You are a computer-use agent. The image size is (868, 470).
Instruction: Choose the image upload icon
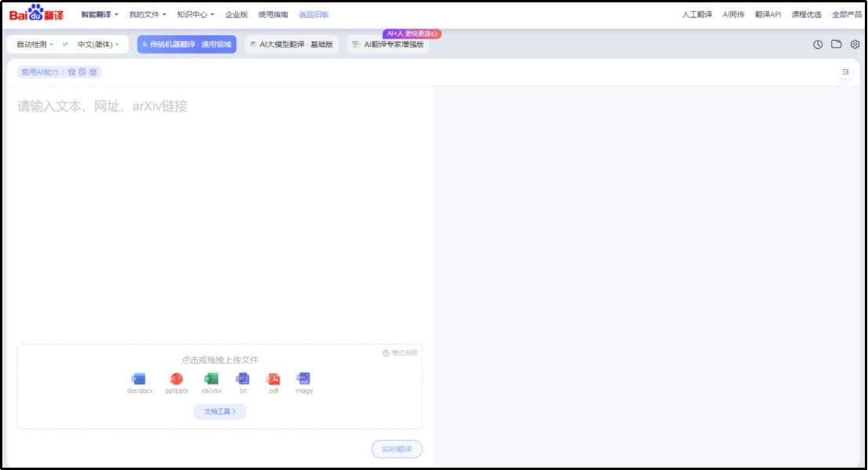click(x=303, y=379)
